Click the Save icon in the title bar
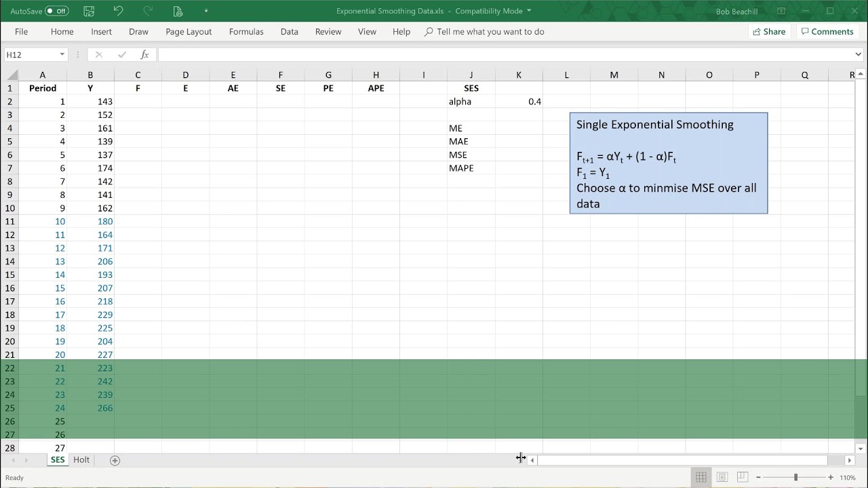868x488 pixels. click(x=89, y=11)
